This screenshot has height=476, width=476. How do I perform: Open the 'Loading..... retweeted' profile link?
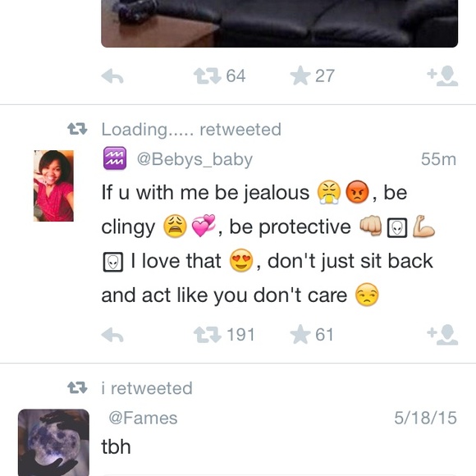[x=191, y=130]
